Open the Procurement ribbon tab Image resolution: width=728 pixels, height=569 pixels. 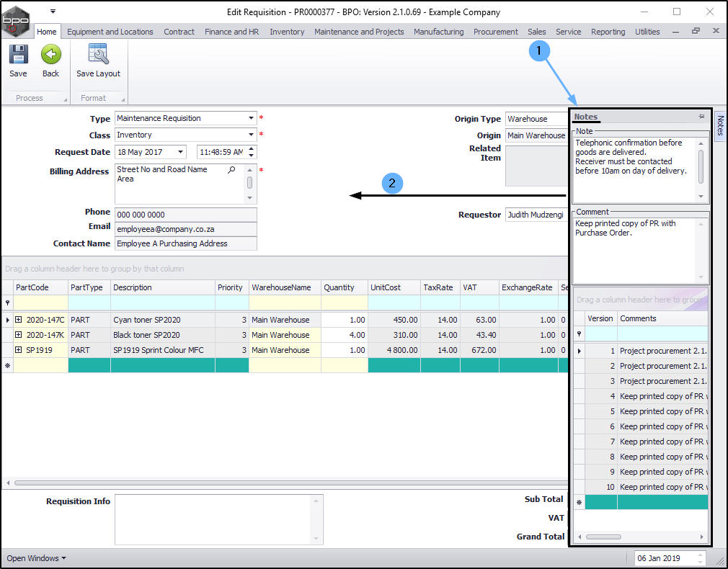(x=495, y=32)
